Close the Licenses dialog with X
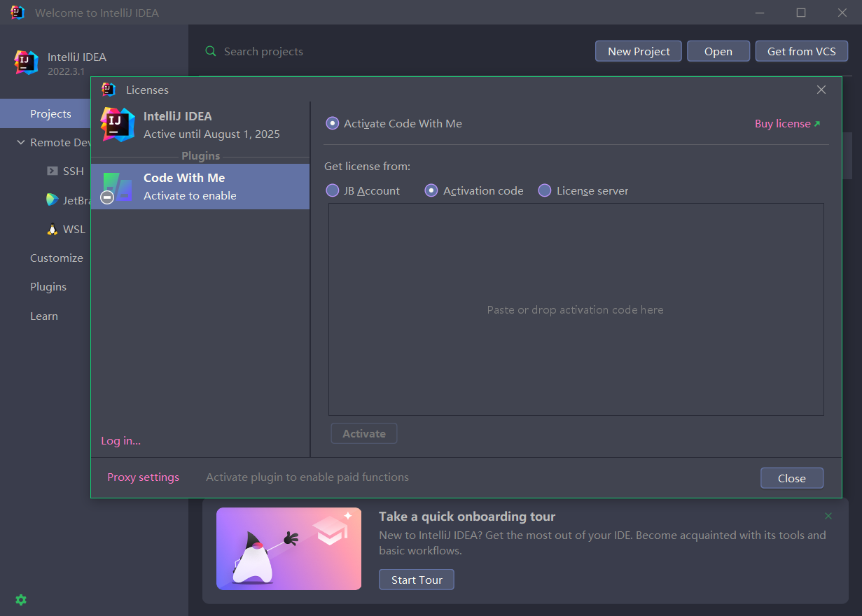The height and width of the screenshot is (616, 862). pos(821,90)
